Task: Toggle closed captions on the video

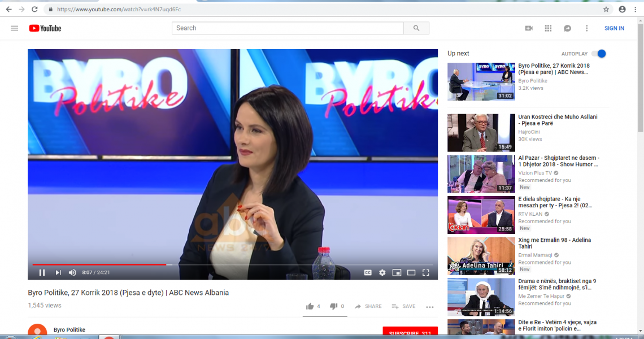Action: (x=368, y=272)
